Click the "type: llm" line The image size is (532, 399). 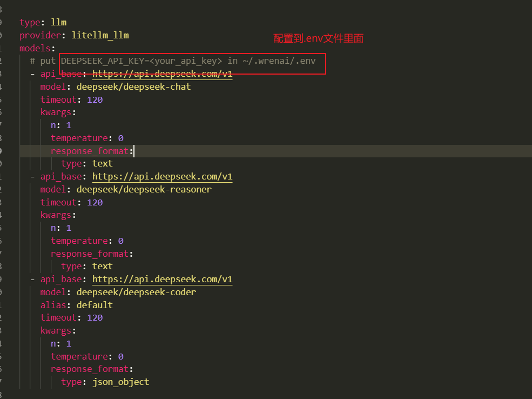pyautogui.click(x=43, y=22)
